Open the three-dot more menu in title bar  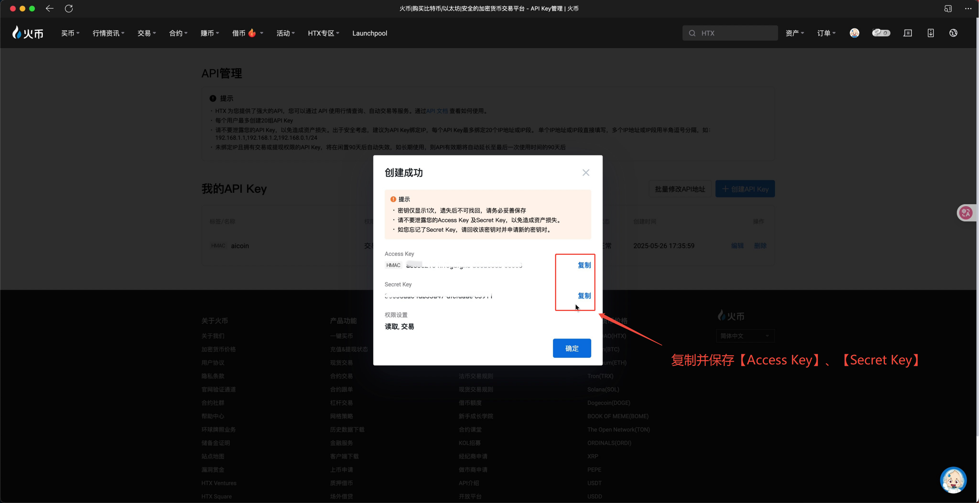click(x=968, y=9)
